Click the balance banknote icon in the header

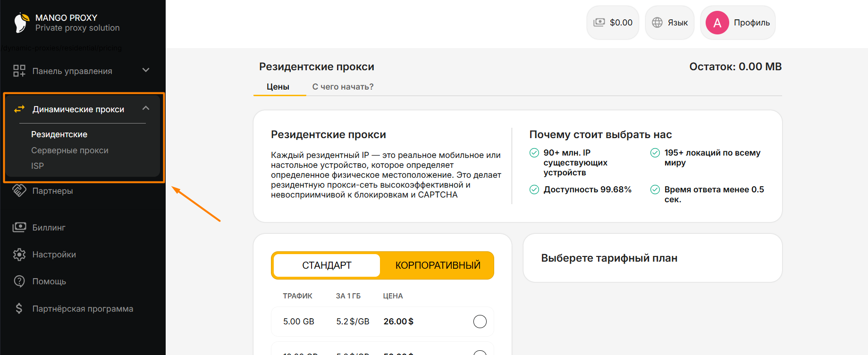[599, 22]
